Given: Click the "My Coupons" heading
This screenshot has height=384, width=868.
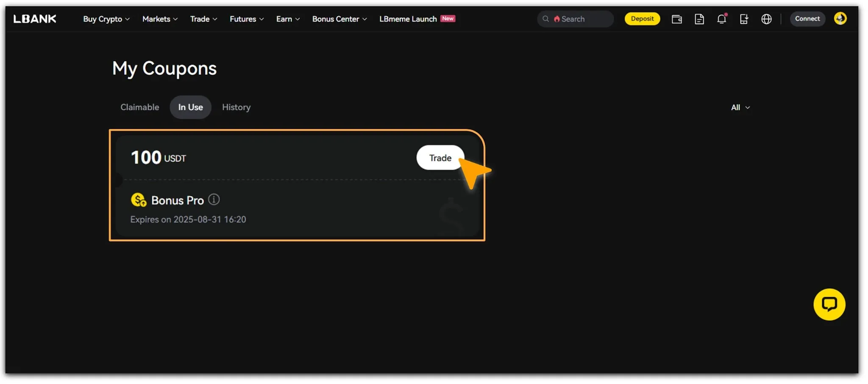Looking at the screenshot, I should point(164,69).
